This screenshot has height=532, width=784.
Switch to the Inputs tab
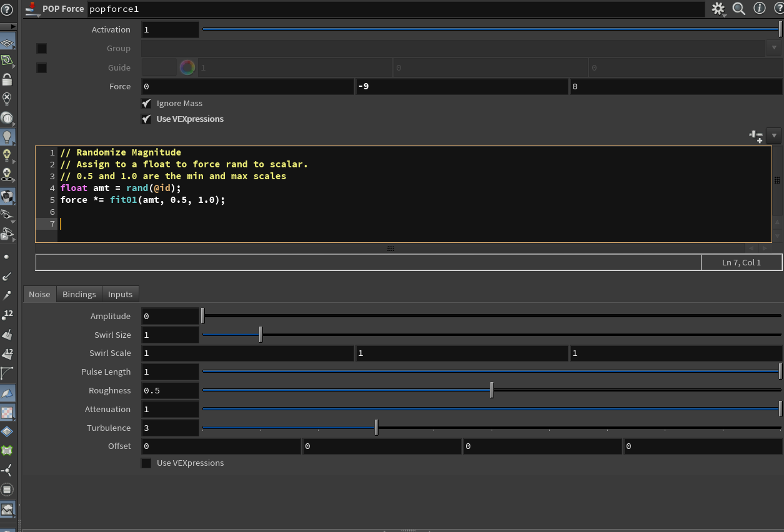120,294
